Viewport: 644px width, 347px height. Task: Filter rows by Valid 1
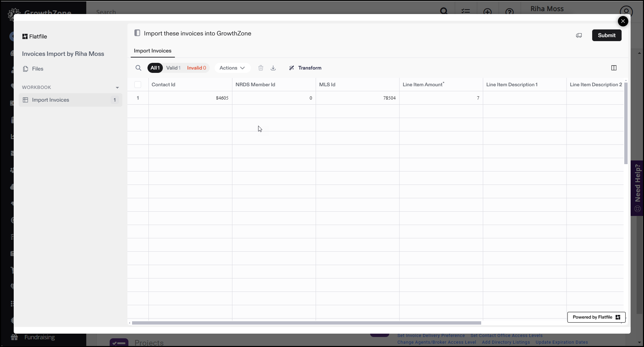(x=173, y=68)
